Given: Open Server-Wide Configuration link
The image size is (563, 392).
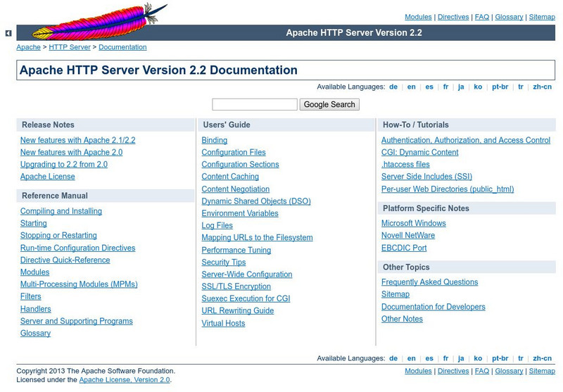Looking at the screenshot, I should [x=247, y=274].
